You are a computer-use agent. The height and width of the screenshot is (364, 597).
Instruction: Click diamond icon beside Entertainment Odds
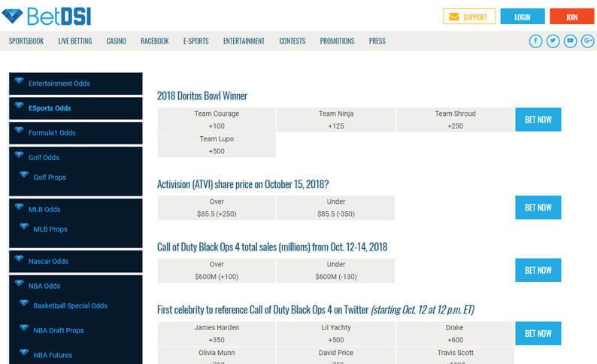[x=19, y=80]
